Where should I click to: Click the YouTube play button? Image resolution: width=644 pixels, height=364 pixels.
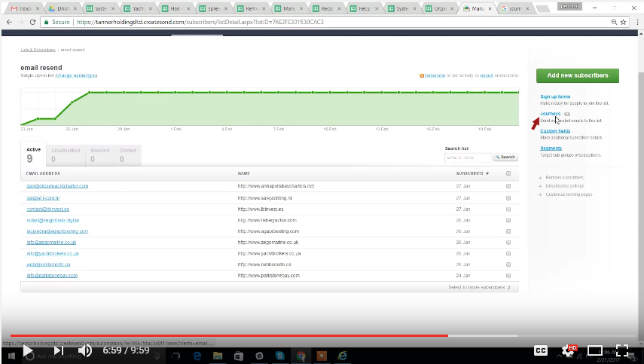coord(27,350)
